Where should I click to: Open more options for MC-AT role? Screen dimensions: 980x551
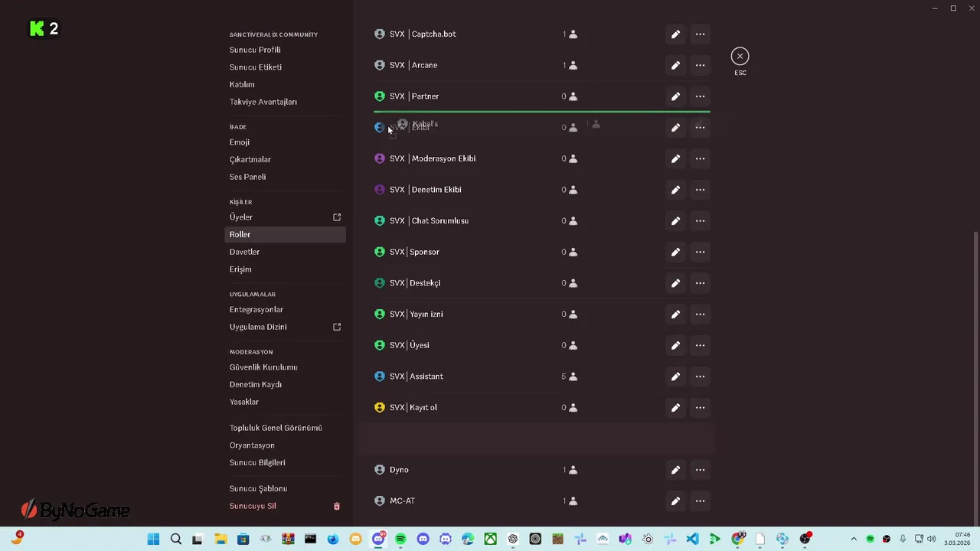(700, 501)
